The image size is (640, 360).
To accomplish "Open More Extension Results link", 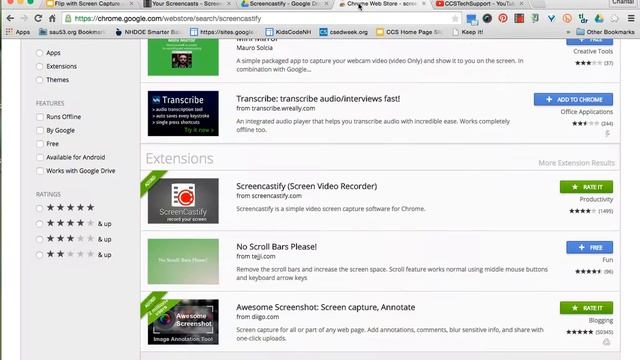I will point(576,163).
